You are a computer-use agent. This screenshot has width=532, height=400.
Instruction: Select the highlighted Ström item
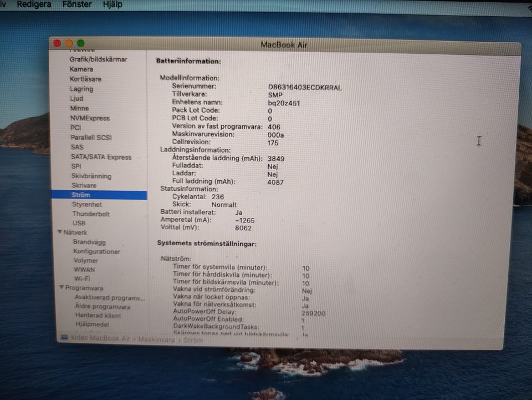[x=99, y=195]
